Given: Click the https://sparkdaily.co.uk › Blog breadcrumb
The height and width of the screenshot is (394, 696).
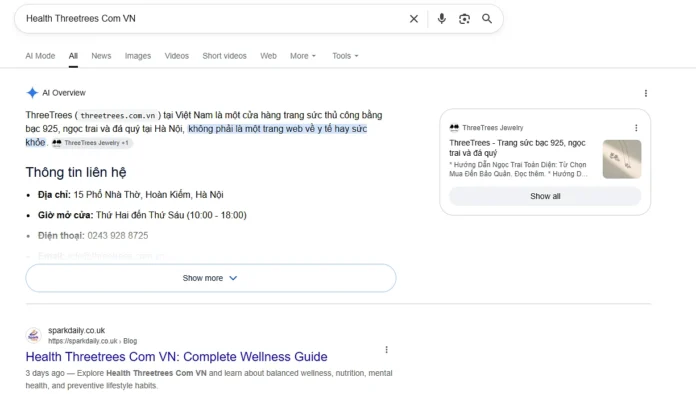Looking at the screenshot, I should coord(92,341).
